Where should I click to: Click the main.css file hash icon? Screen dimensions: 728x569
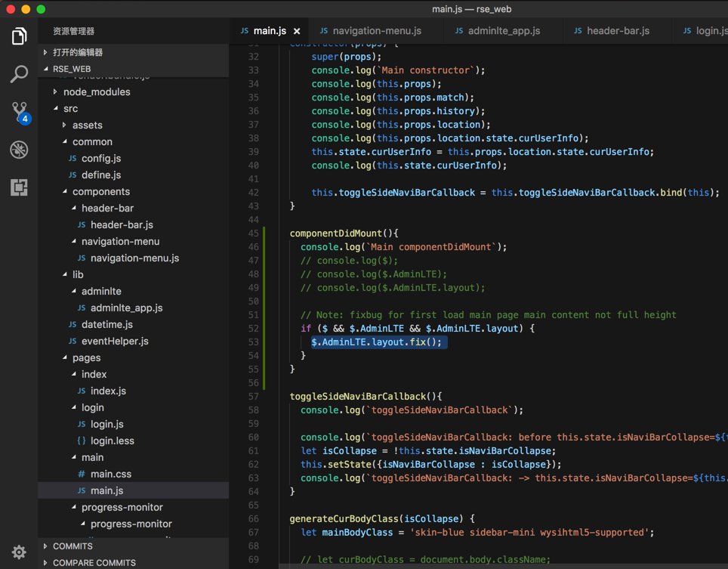click(82, 474)
